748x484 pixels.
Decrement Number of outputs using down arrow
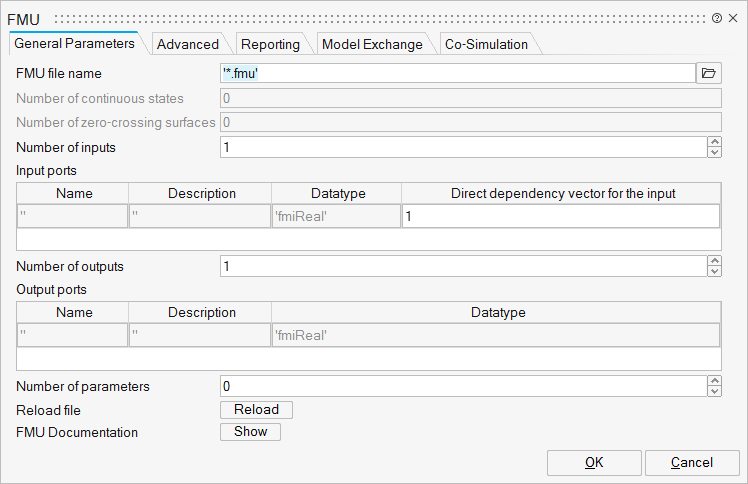tap(714, 271)
